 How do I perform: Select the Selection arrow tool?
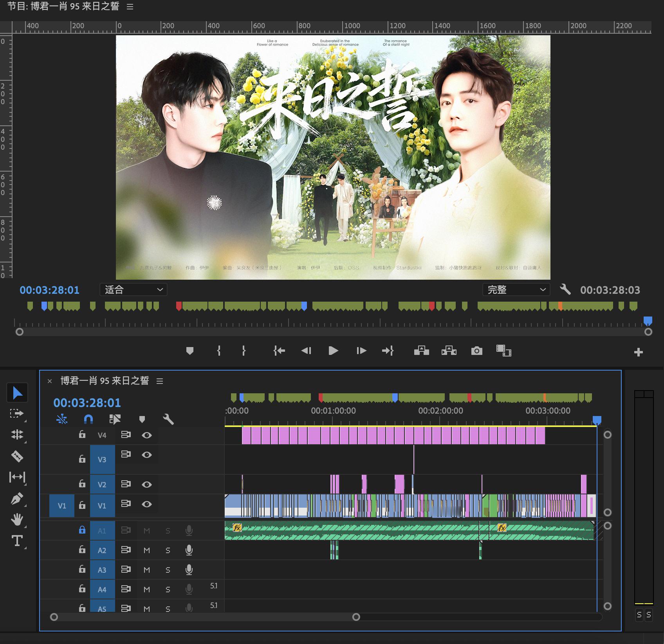point(17,393)
